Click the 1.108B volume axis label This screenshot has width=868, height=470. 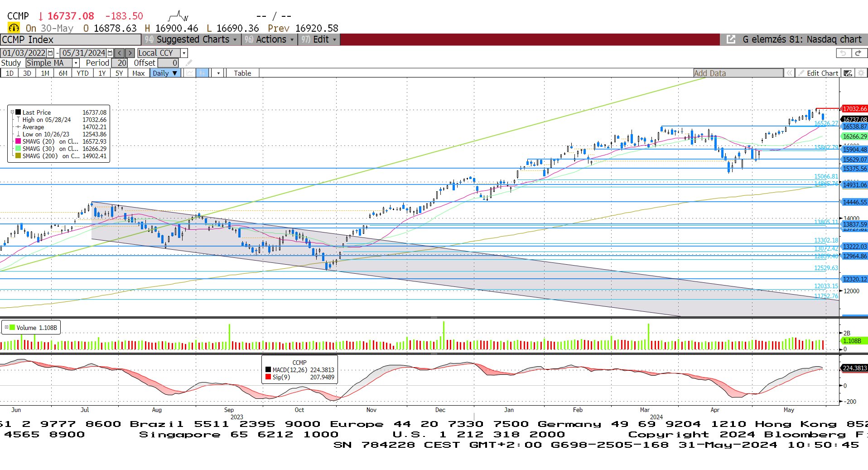pyautogui.click(x=854, y=341)
